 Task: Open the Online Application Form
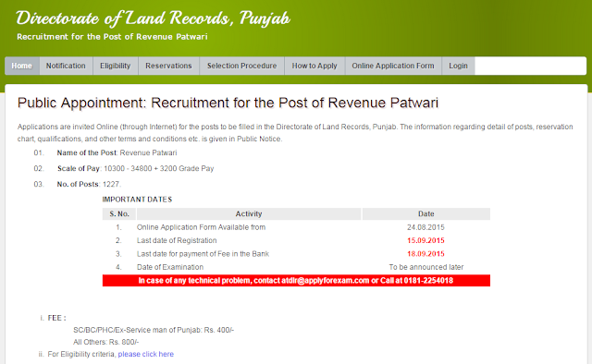click(x=393, y=66)
